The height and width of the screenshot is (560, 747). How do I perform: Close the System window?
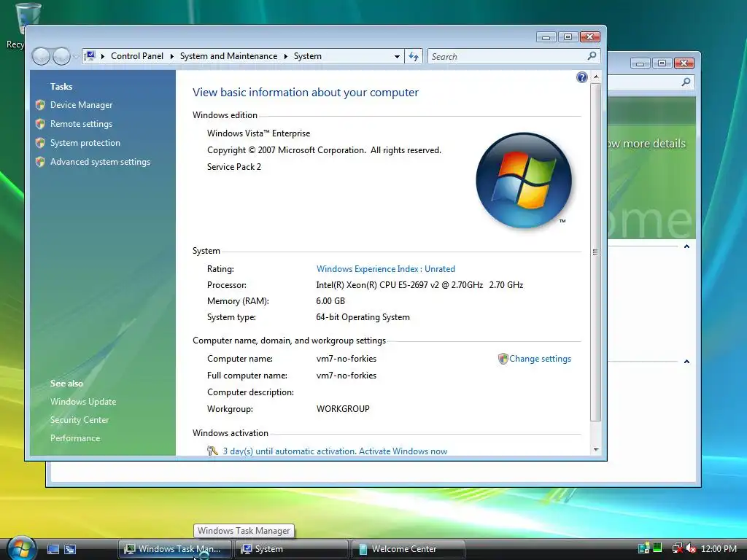pos(589,37)
